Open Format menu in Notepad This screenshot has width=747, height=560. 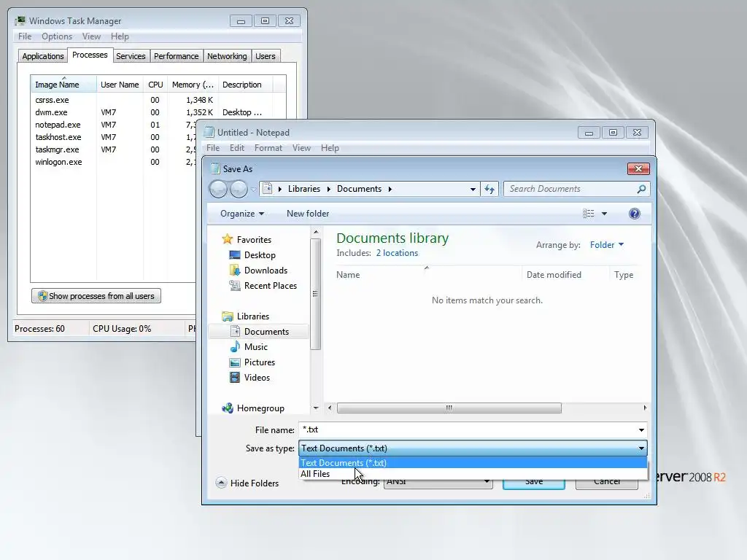268,148
